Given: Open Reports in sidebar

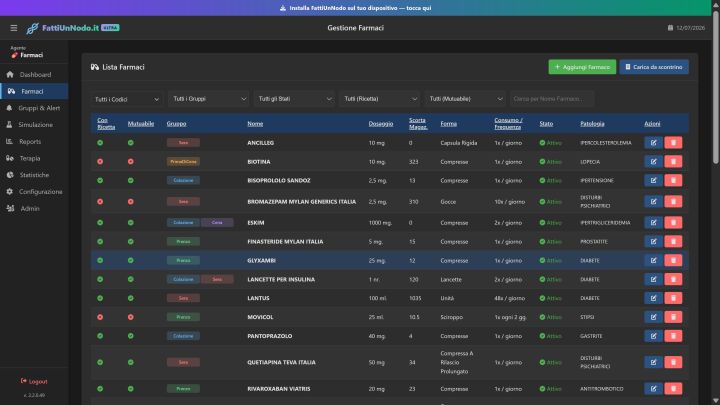Looking at the screenshot, I should (34, 141).
